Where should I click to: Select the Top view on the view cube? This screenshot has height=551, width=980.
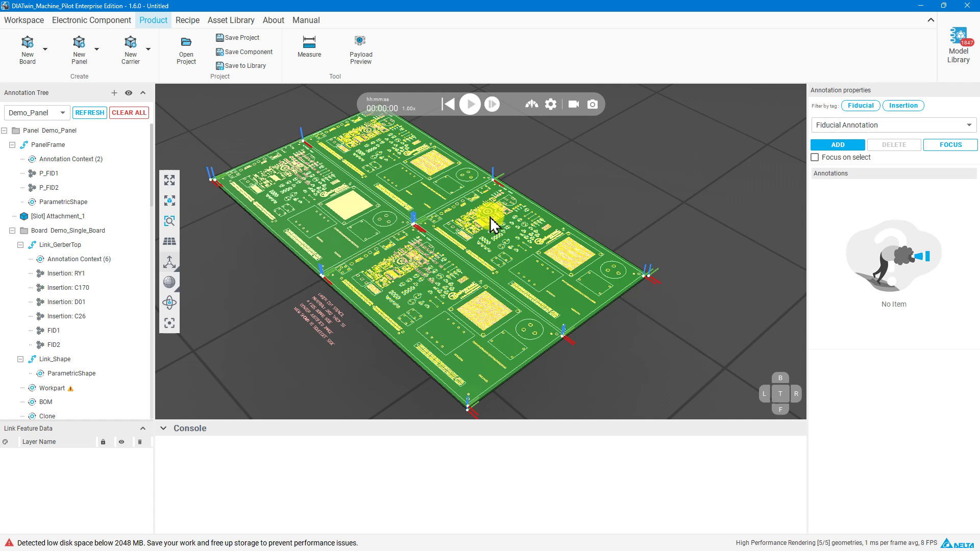(x=780, y=394)
